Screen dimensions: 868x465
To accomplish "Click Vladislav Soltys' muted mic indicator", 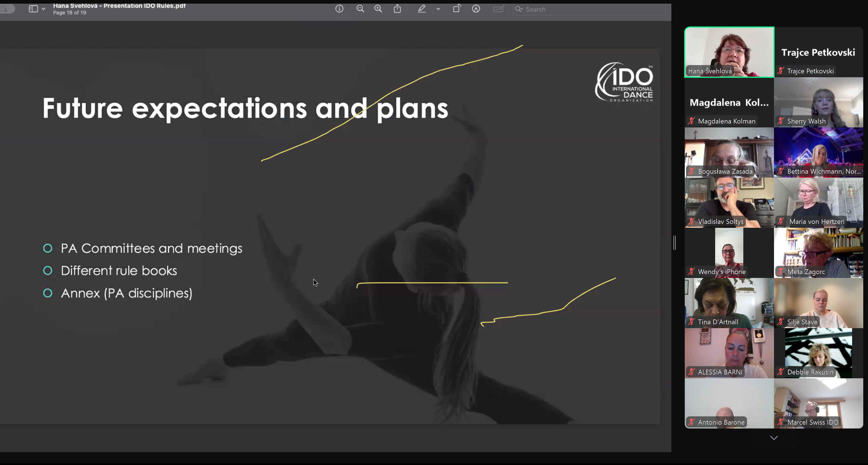I will tap(691, 221).
